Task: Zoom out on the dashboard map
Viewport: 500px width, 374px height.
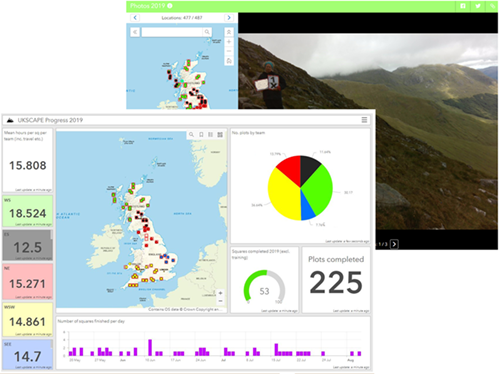Action: (x=220, y=301)
